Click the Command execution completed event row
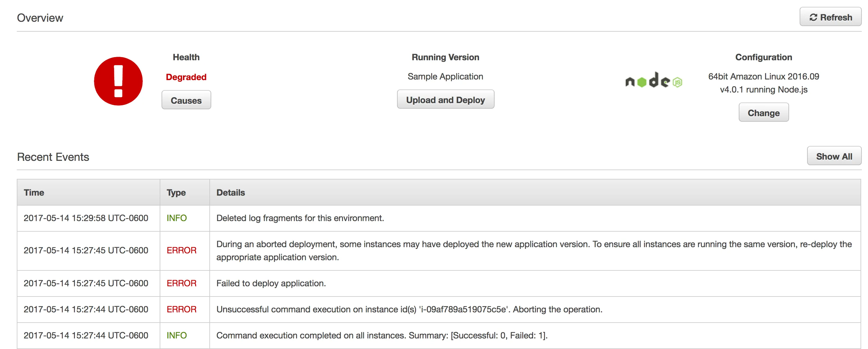868x349 pixels. [x=382, y=336]
